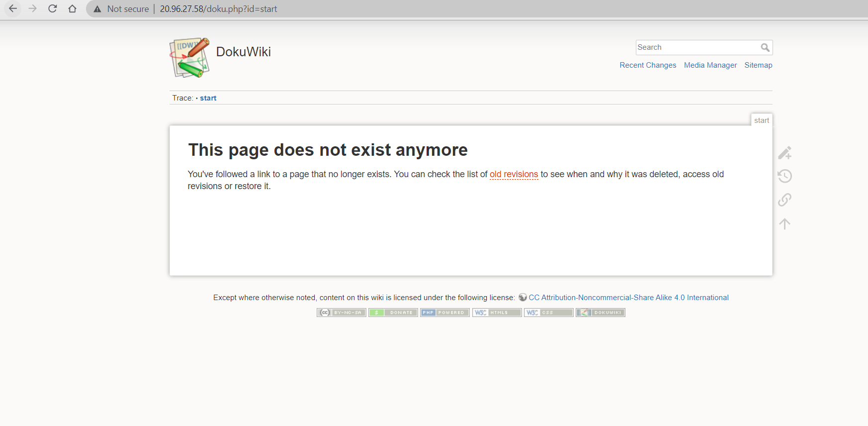
Task: Open CC Attribution-Noncommercial-Share Alike license link
Action: click(628, 298)
